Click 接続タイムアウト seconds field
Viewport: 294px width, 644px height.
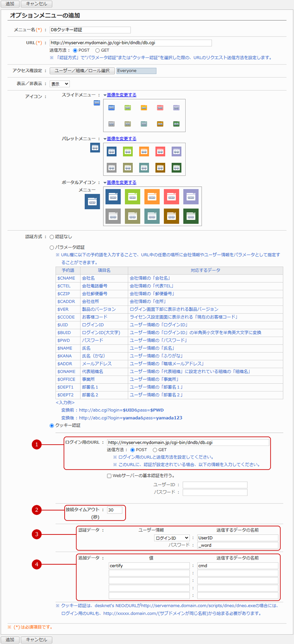tap(115, 510)
